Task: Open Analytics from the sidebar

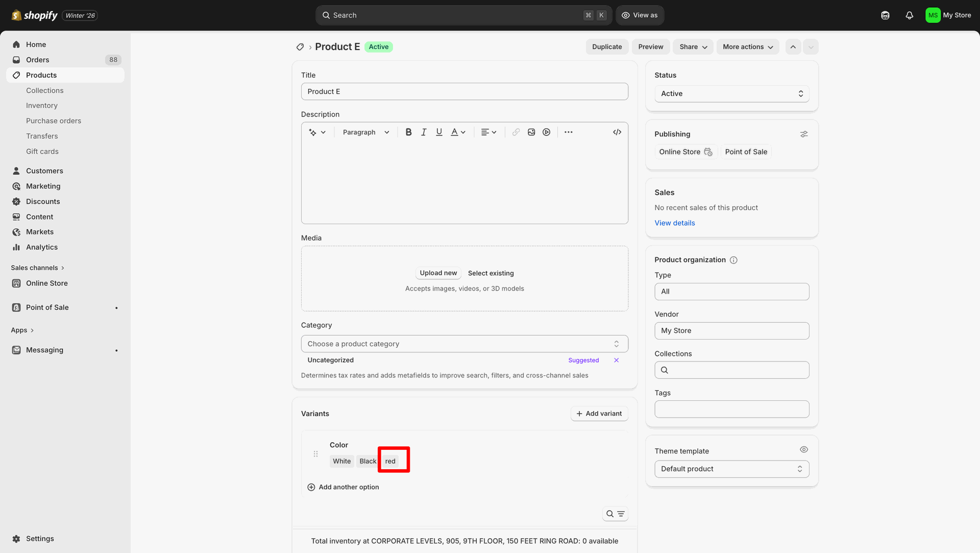Action: click(x=42, y=247)
